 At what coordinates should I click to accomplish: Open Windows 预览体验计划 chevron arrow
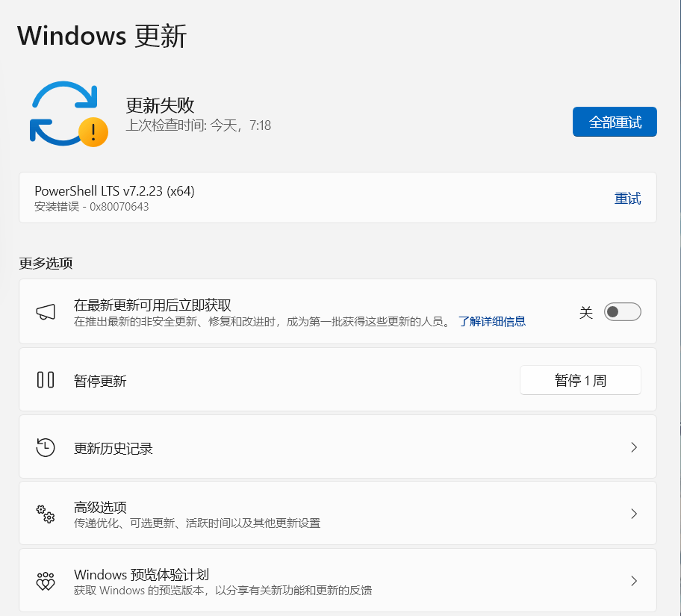[634, 581]
